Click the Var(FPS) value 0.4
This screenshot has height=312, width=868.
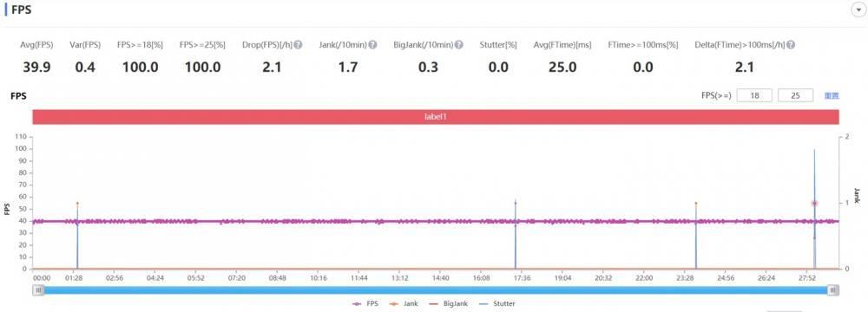(x=85, y=68)
